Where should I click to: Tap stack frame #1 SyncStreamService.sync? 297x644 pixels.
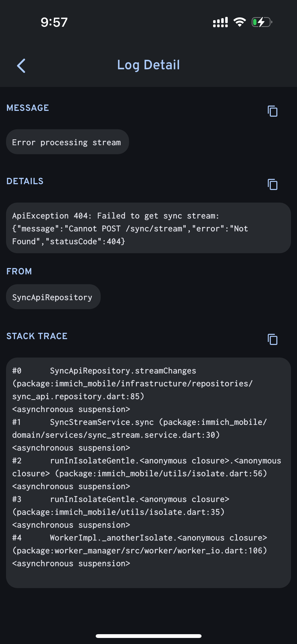pyautogui.click(x=102, y=422)
